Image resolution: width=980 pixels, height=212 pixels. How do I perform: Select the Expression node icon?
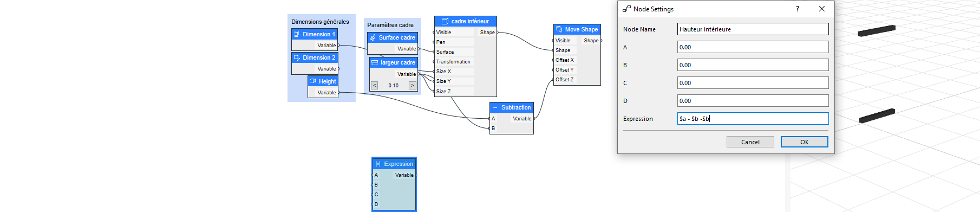(x=378, y=164)
